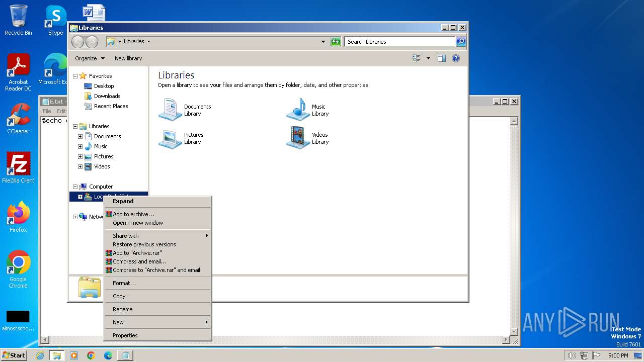
Task: Collapse the Libraries tree node
Action: (x=75, y=126)
